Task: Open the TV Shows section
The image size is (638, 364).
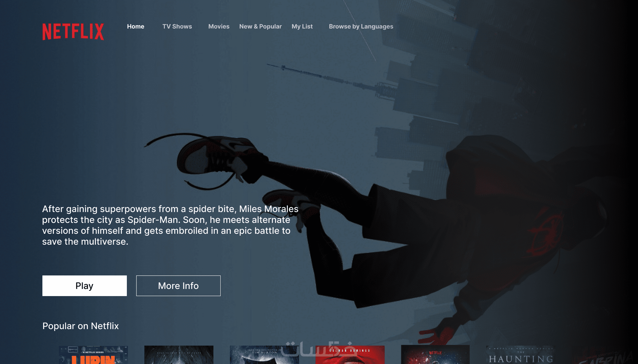Action: pos(177,27)
